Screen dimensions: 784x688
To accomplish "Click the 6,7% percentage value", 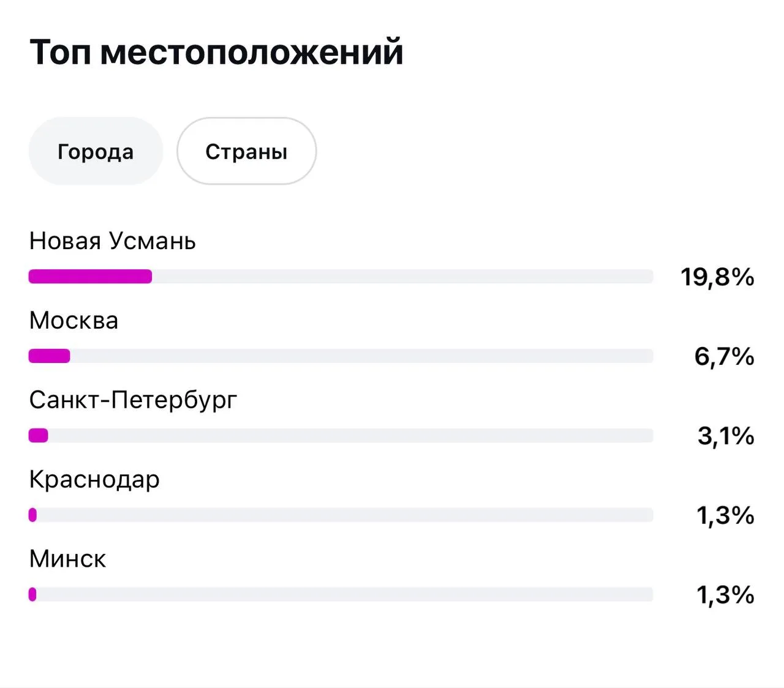I will tap(724, 356).
